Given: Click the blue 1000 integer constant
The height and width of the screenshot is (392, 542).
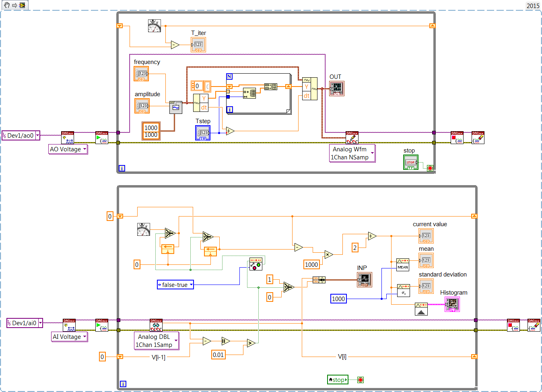Looking at the screenshot, I should point(338,299).
